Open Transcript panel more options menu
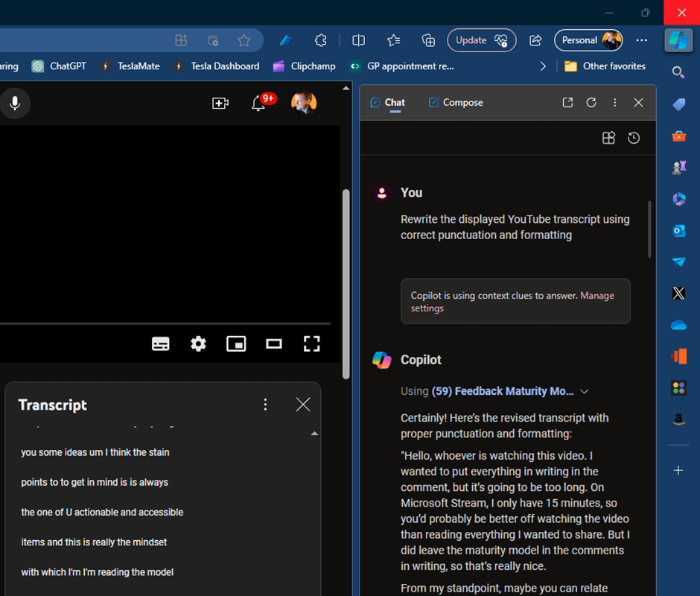 point(265,405)
